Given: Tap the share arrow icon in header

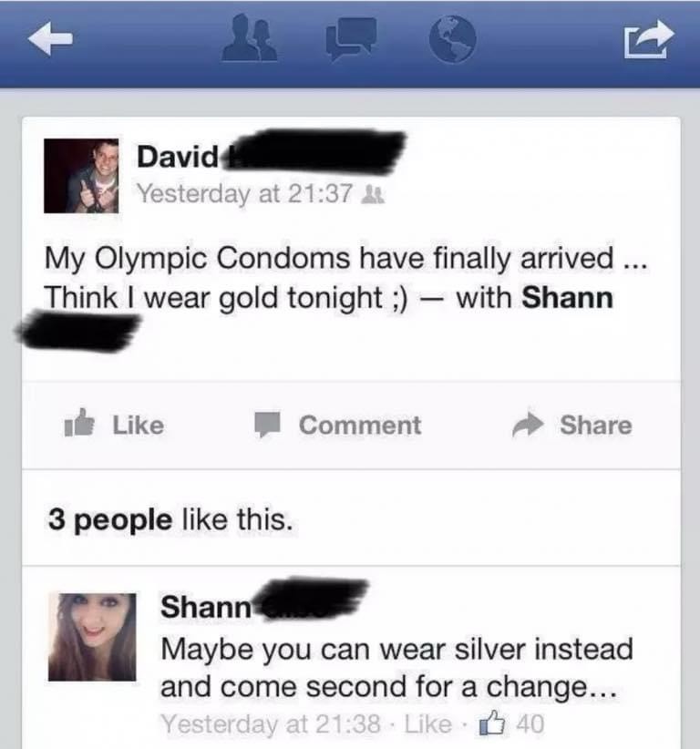Looking at the screenshot, I should pos(649,39).
